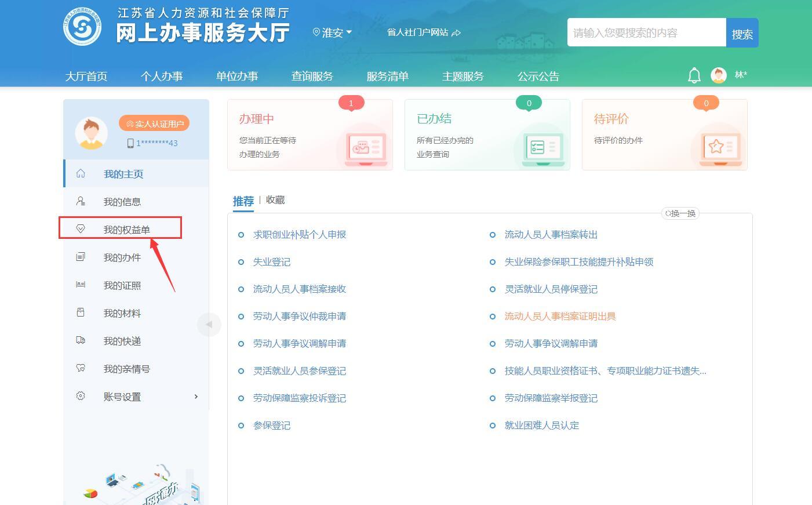Open 查询服务 in the navigation bar
Screen dimensions: 812x505
click(312, 77)
